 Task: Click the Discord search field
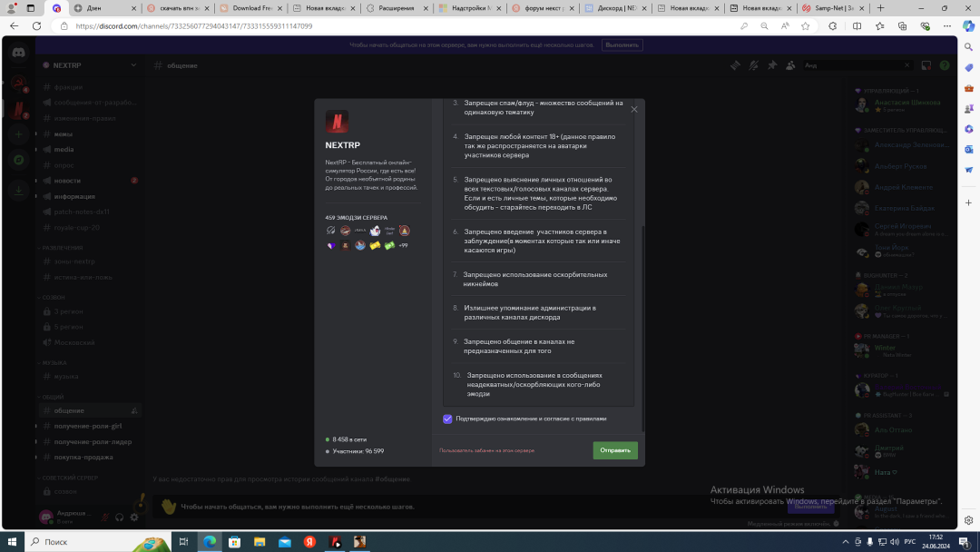pyautogui.click(x=857, y=65)
